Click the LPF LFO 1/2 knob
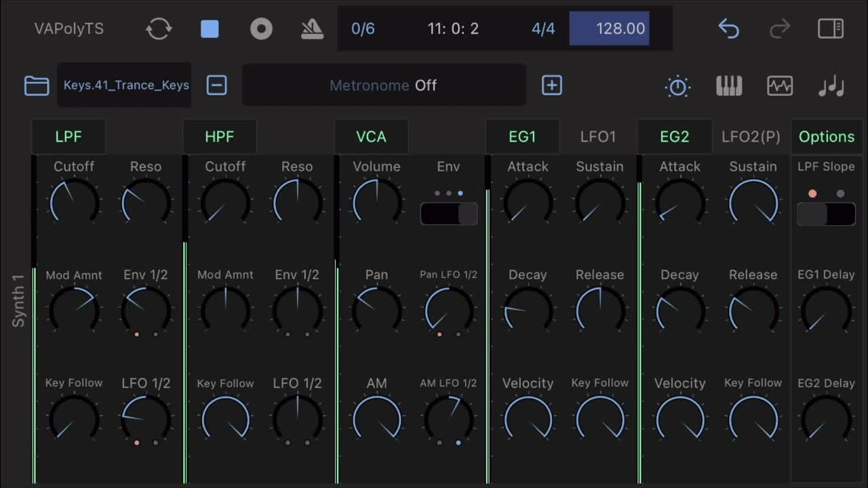Viewport: 868px width, 488px height. pyautogui.click(x=146, y=419)
